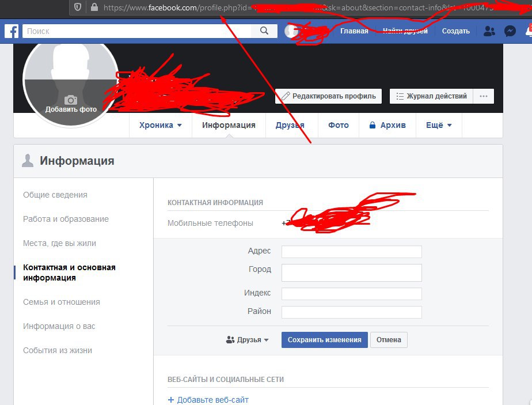
Task: Click the Редактировать профиль button
Action: coord(328,96)
